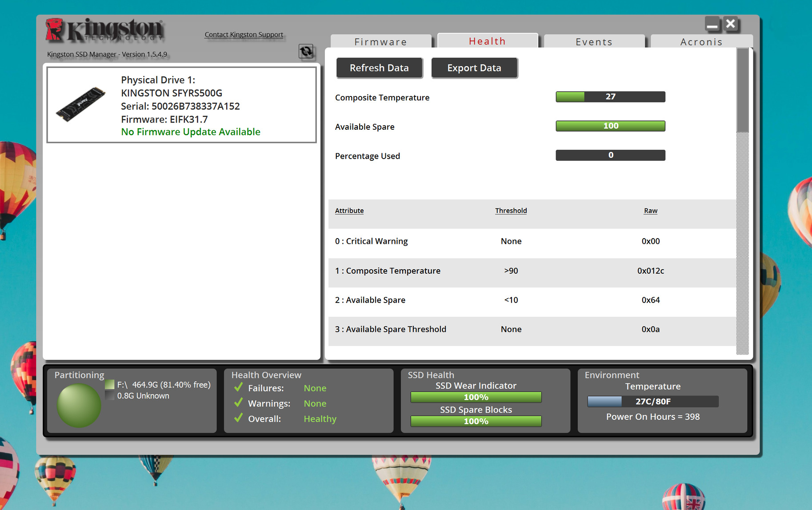Click the Percentage Used gauge label
This screenshot has width=812, height=510.
[368, 156]
